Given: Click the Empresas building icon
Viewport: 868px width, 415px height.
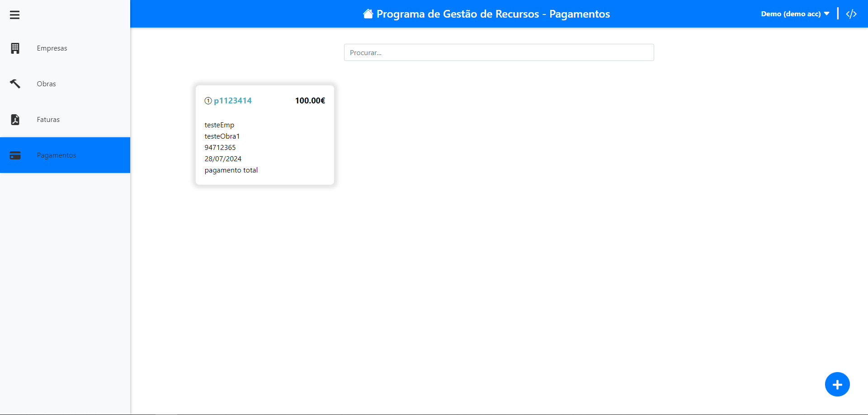Looking at the screenshot, I should [15, 48].
